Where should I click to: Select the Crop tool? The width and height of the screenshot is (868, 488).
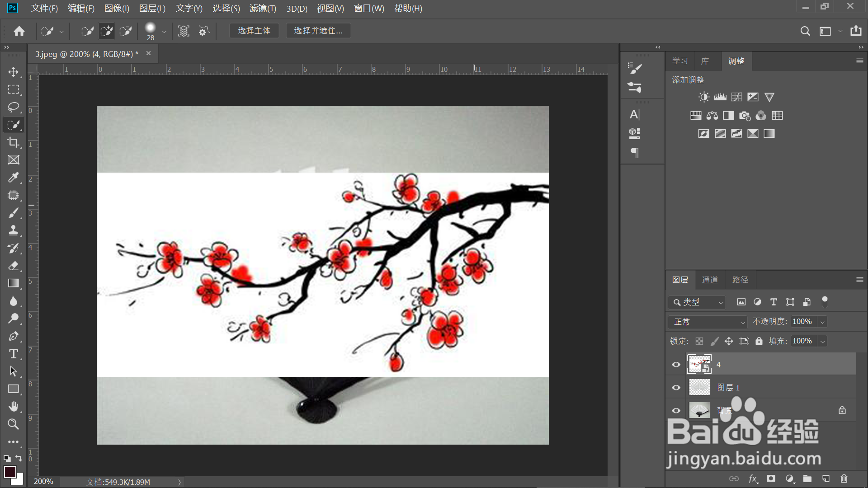coord(14,142)
